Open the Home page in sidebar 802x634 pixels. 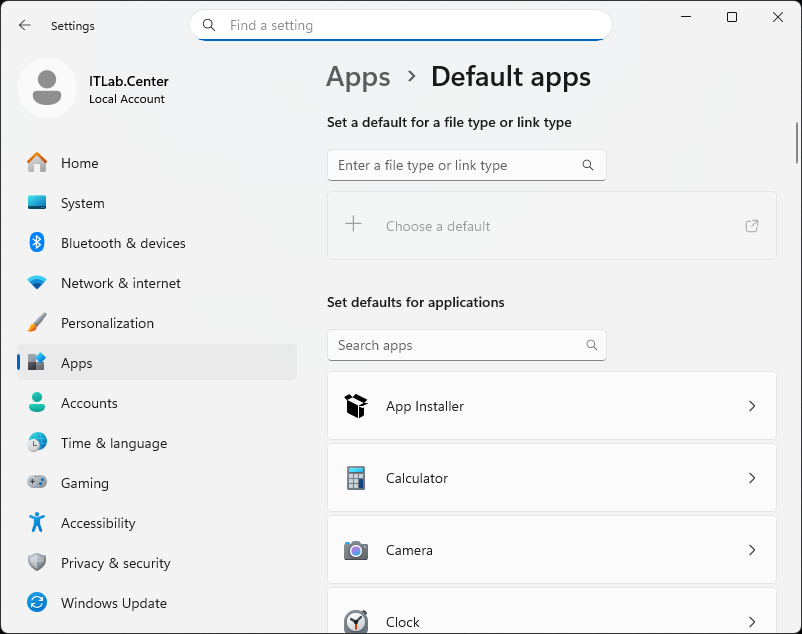point(80,163)
